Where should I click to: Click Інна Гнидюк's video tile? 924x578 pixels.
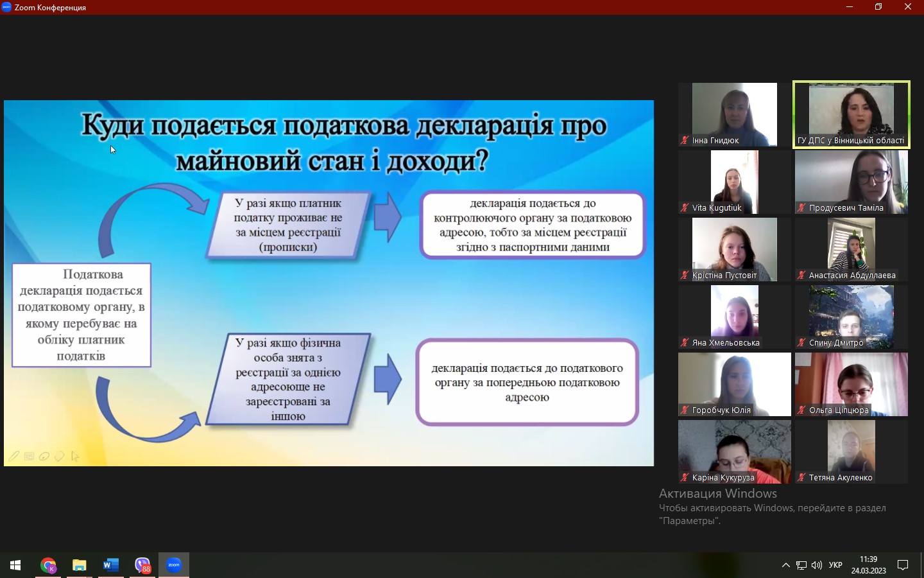(734, 114)
